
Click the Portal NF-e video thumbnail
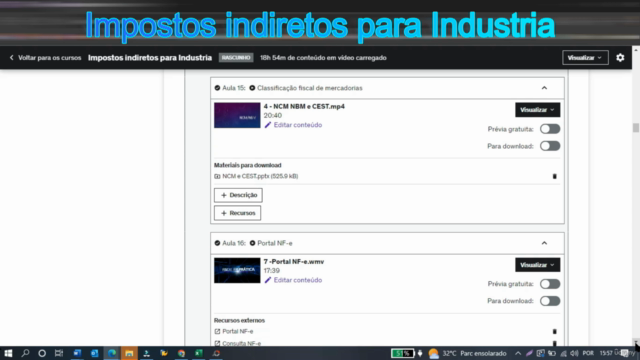(x=237, y=270)
